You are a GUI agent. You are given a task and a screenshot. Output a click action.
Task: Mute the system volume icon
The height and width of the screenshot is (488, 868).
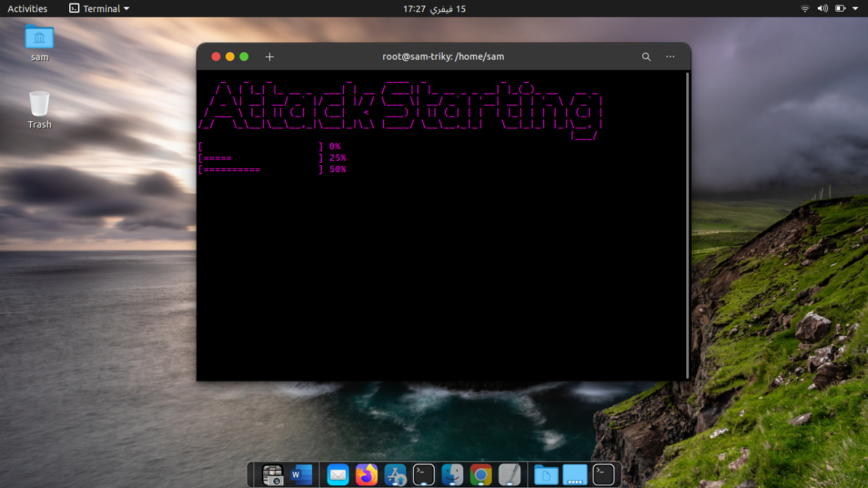(x=821, y=9)
